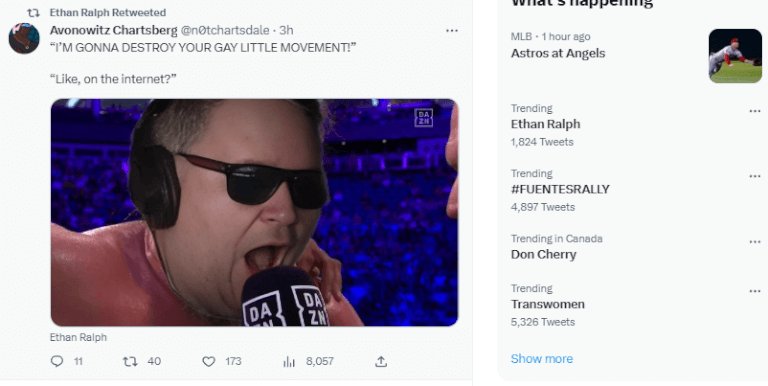
Task: Click the reply speech bubble icon
Action: (x=57, y=362)
